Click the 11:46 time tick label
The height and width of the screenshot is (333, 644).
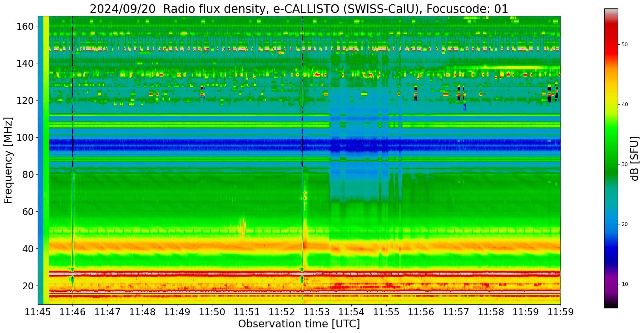[x=73, y=312]
